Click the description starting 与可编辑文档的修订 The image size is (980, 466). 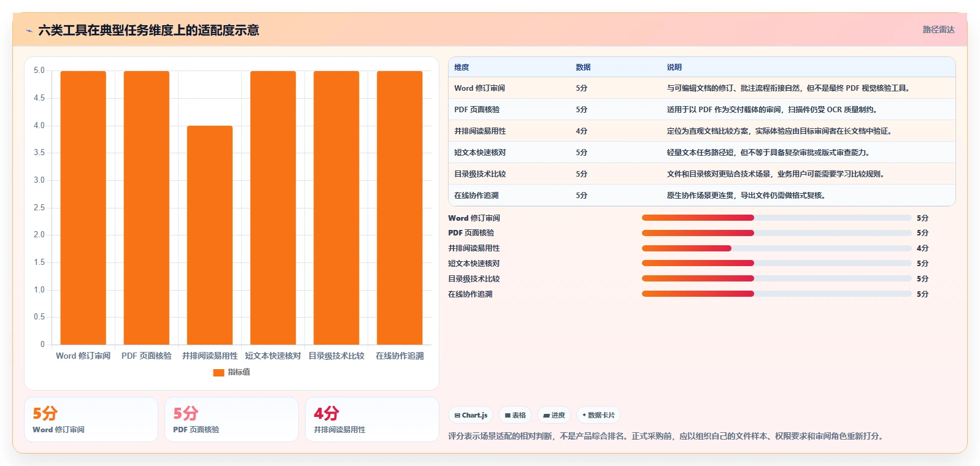pos(789,88)
